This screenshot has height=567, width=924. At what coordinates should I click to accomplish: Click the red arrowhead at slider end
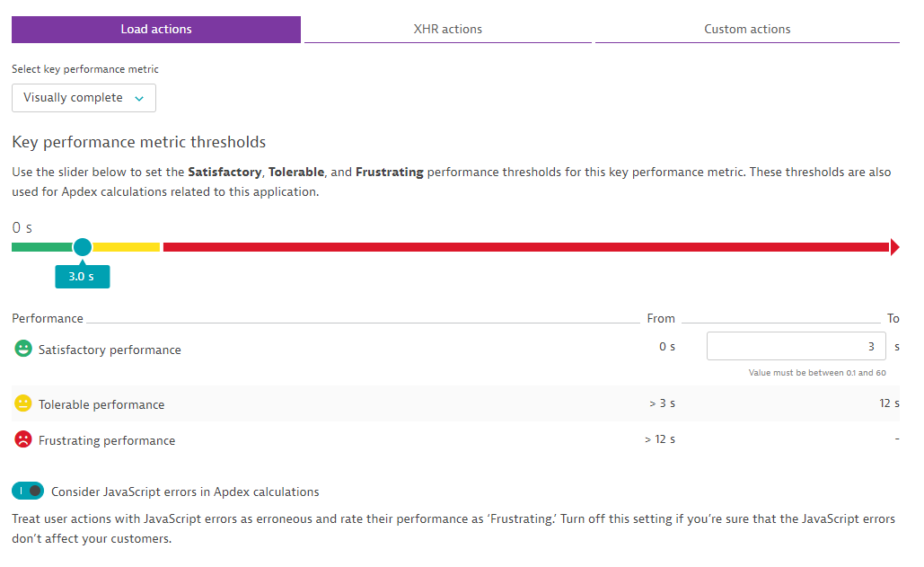click(x=894, y=247)
